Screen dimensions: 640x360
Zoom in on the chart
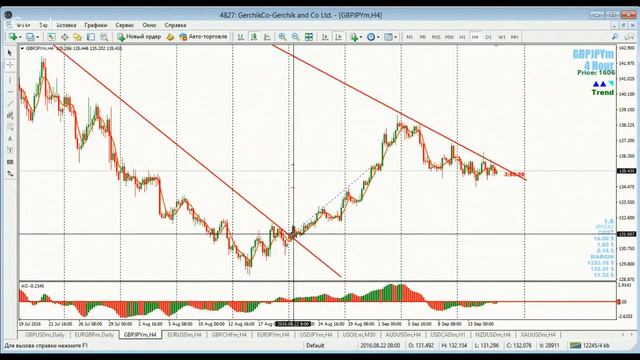[282, 37]
